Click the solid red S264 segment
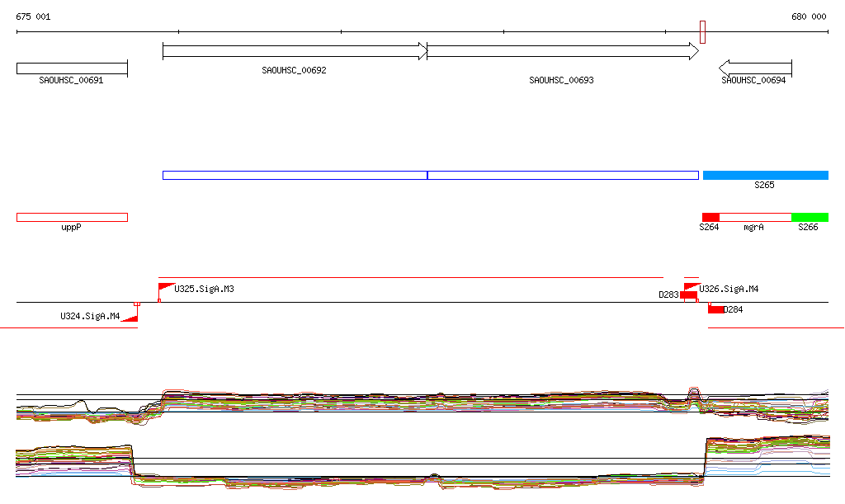This screenshot has width=845, height=504. pyautogui.click(x=710, y=217)
